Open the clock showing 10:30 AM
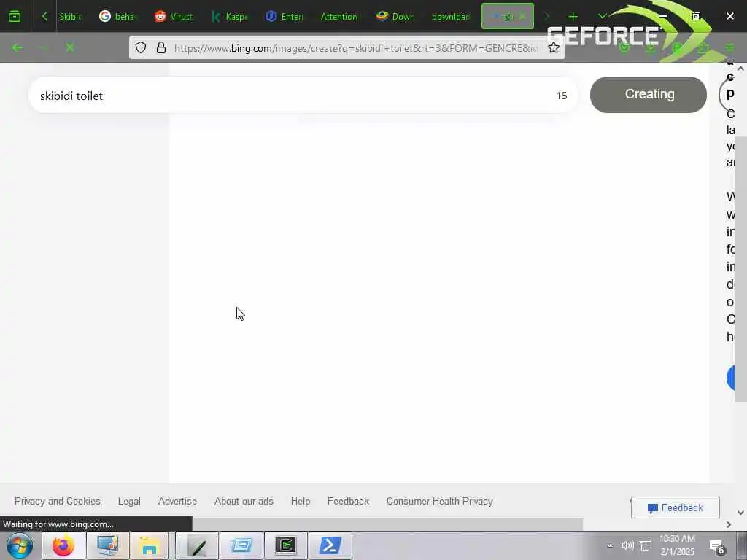The width and height of the screenshot is (747, 560). (x=677, y=545)
